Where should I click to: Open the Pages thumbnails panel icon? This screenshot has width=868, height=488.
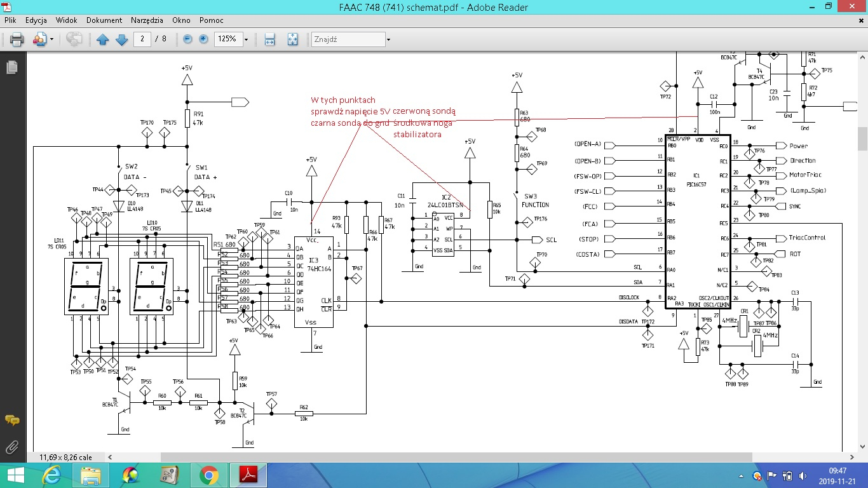pyautogui.click(x=11, y=67)
